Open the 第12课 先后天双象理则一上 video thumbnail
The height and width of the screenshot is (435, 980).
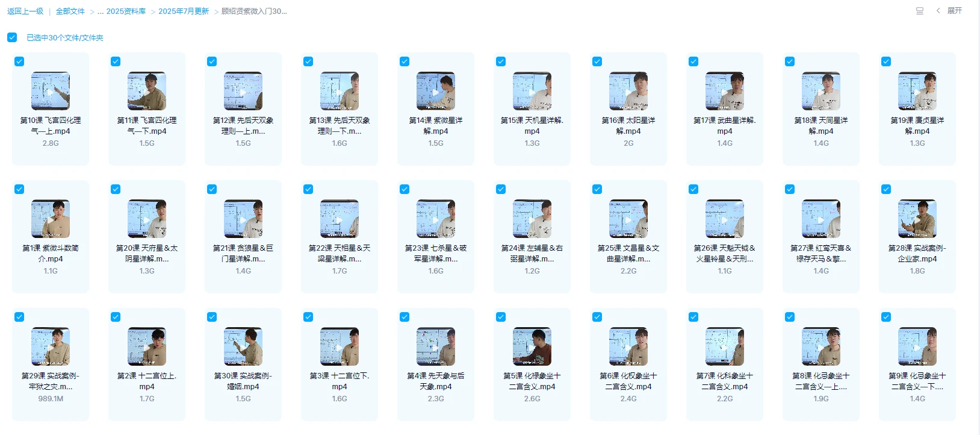click(243, 91)
